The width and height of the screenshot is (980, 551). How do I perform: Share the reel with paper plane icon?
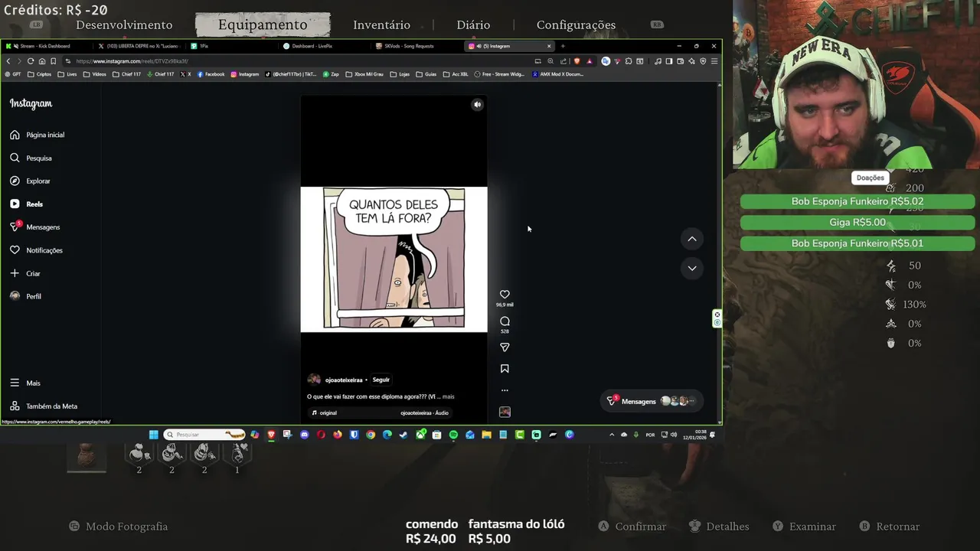[x=505, y=347]
